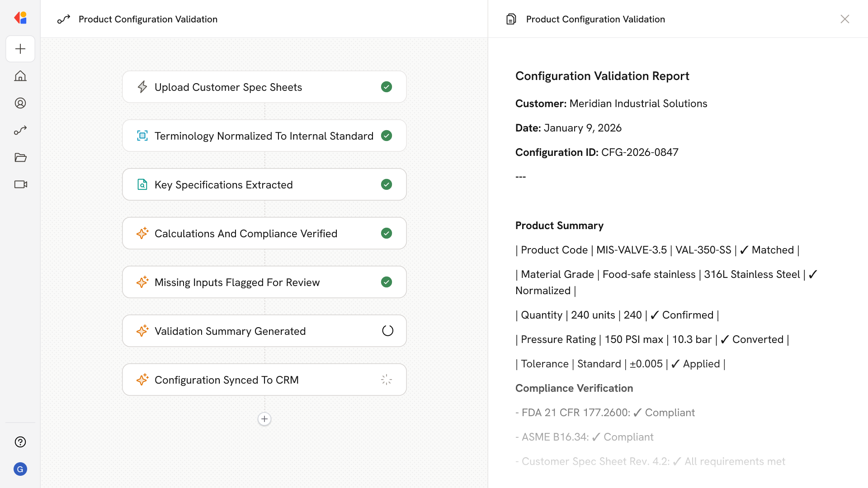
Task: Click the Configuration Synced To CRM step card
Action: click(x=264, y=380)
